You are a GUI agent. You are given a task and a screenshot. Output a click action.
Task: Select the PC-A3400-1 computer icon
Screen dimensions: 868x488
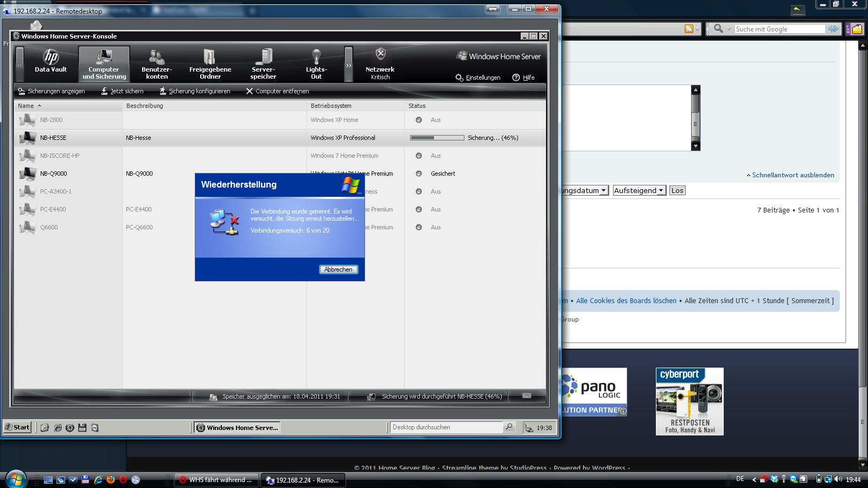tap(27, 191)
